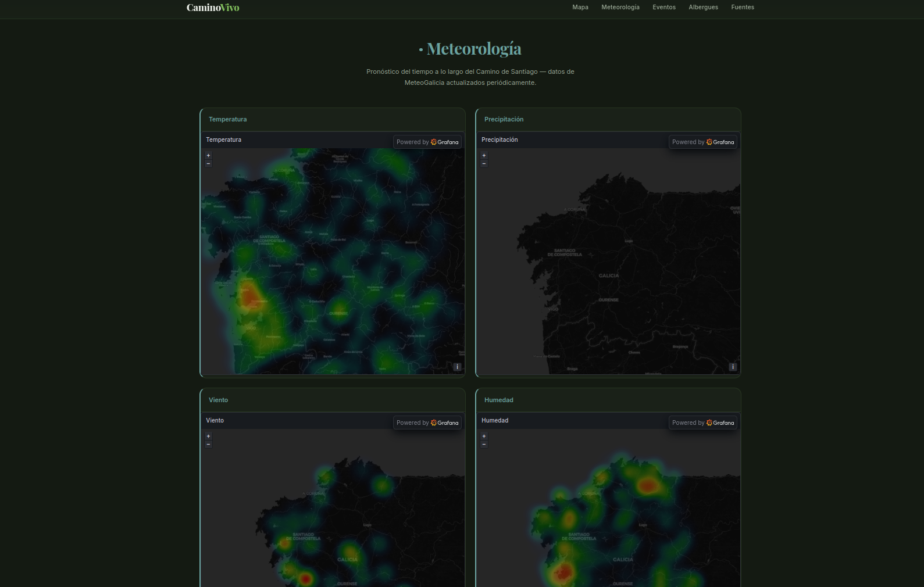Click Powered by Grafana on Humedad panel
Viewport: 924px width, 587px height.
tap(703, 423)
